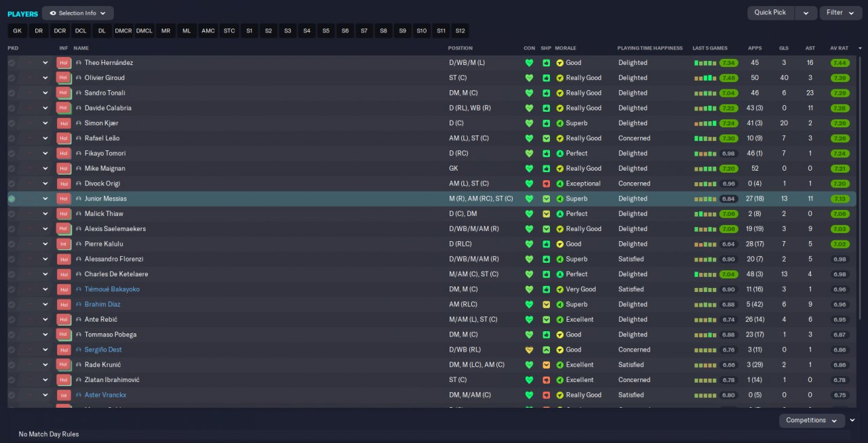Tick the picked circle for Theo Hernández
The width and height of the screenshot is (868, 443).
click(x=12, y=62)
